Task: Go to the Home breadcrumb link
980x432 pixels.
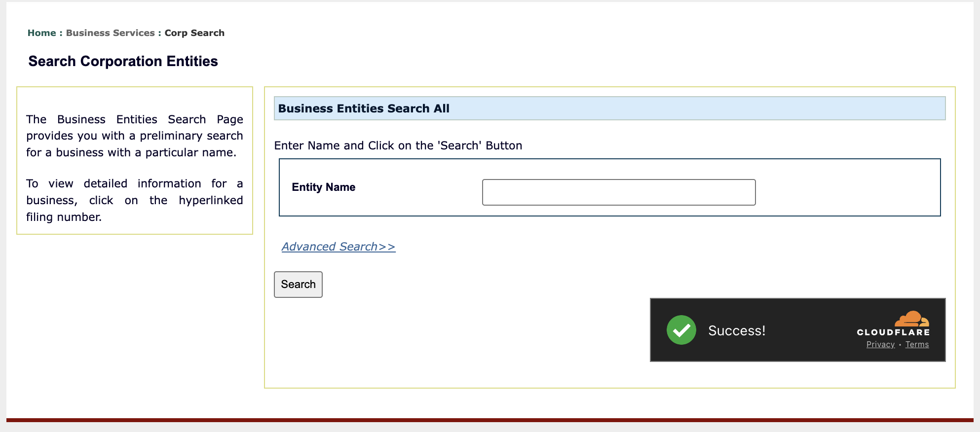Action: coord(41,33)
